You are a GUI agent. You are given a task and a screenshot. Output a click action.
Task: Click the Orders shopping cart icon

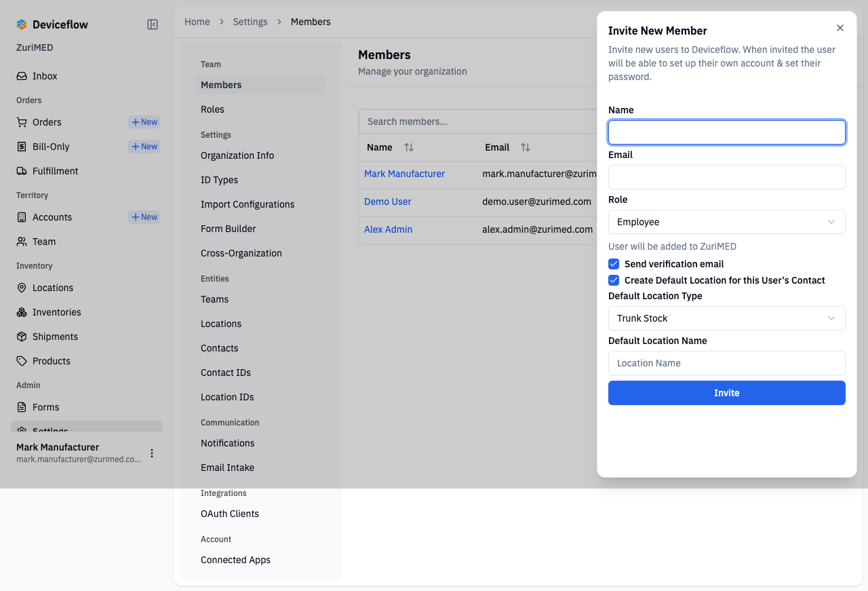pyautogui.click(x=22, y=122)
